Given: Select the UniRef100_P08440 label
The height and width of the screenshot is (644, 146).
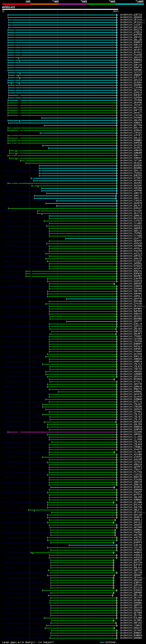Looking at the screenshot, I should coord(131,352).
